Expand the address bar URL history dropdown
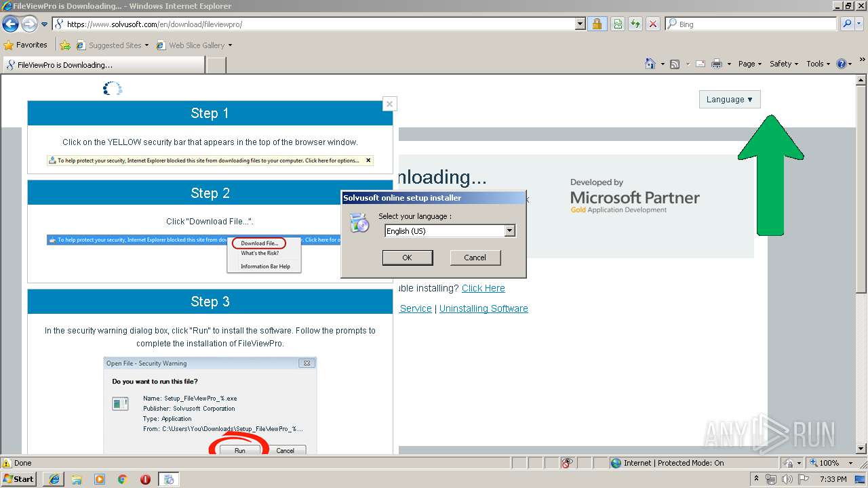The height and width of the screenshot is (488, 868). point(580,24)
